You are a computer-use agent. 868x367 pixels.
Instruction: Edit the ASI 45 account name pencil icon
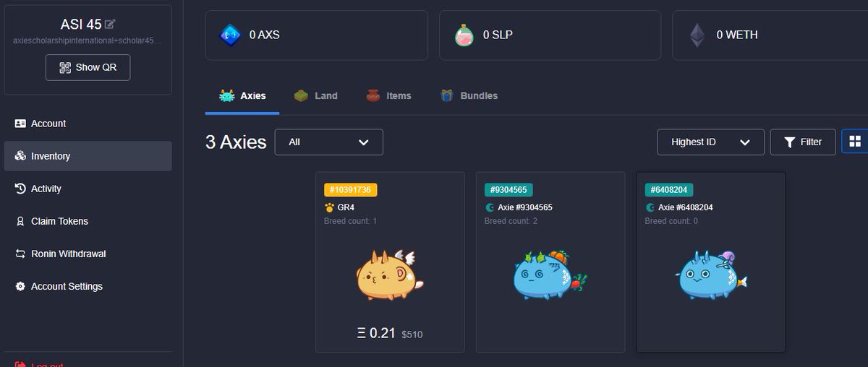(110, 25)
